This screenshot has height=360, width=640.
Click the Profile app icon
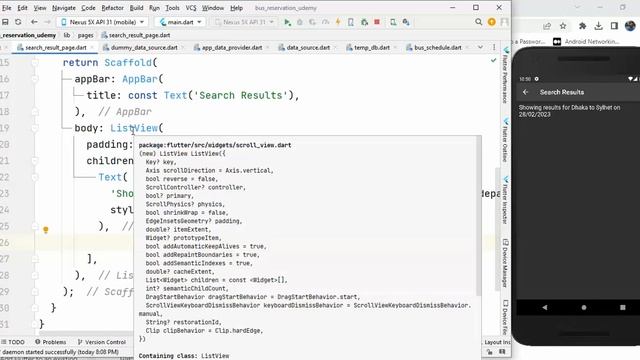tap(325, 22)
